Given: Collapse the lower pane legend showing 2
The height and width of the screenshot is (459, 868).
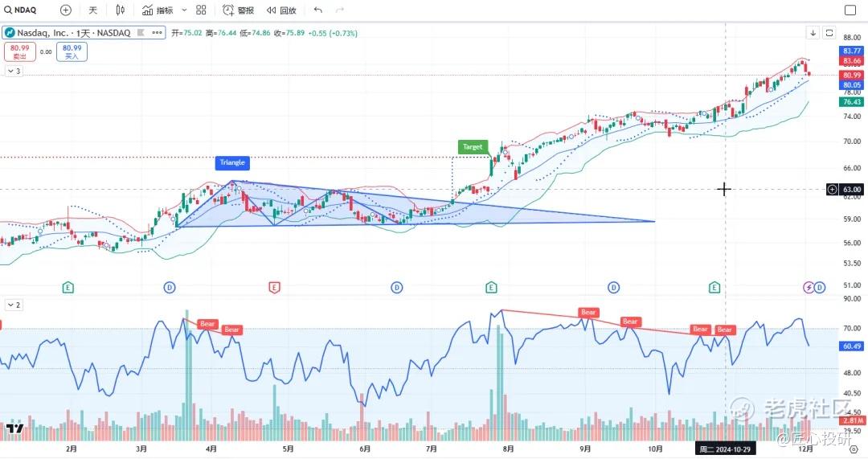Looking at the screenshot, I should (x=14, y=305).
